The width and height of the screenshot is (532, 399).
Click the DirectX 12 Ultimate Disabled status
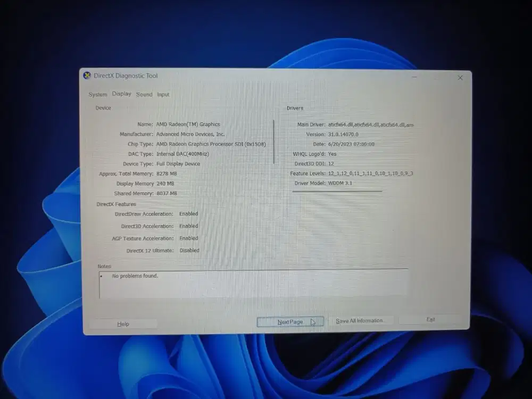point(189,250)
